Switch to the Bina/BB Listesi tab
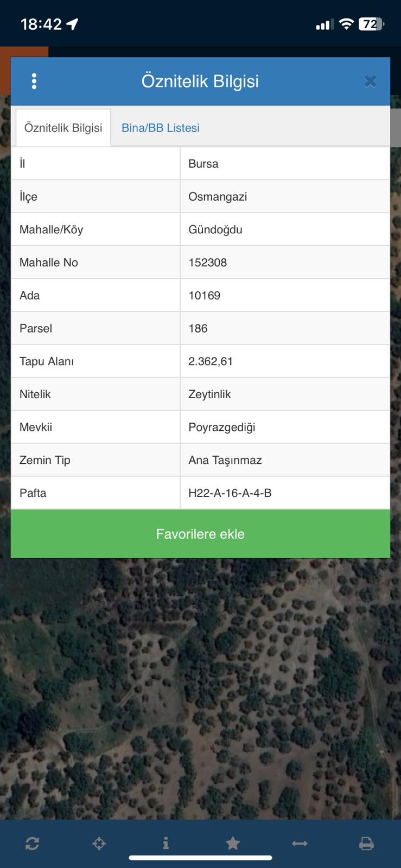401x868 pixels. point(161,128)
